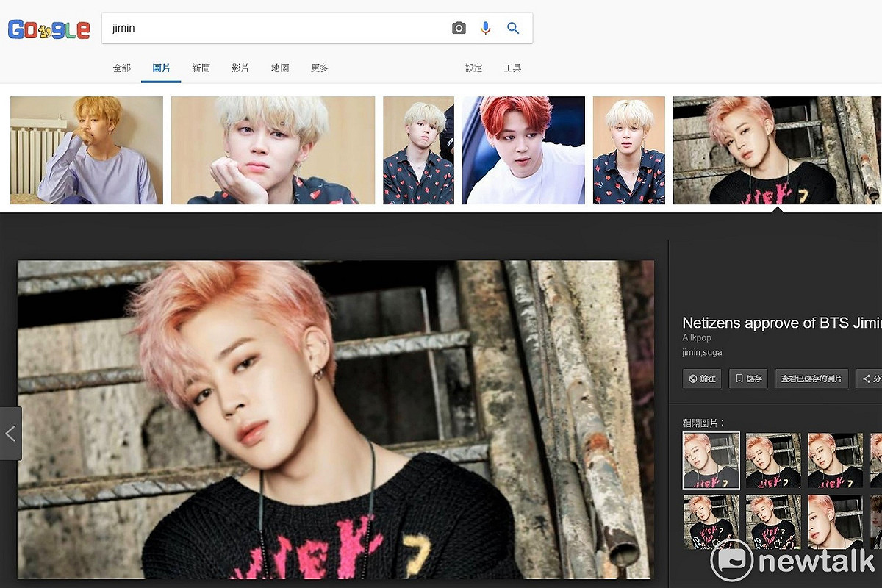This screenshot has height=588, width=882.
Task: Select the 圖片 tab
Action: (161, 68)
